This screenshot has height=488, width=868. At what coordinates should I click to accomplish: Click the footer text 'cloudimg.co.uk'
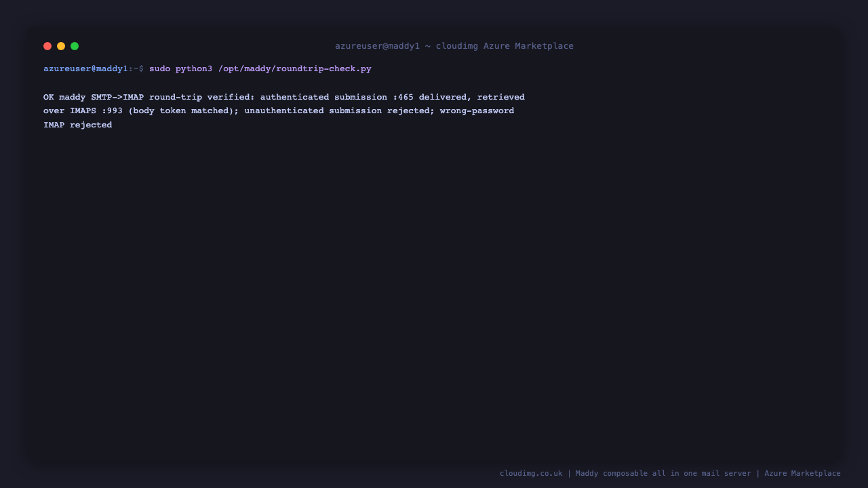pyautogui.click(x=531, y=474)
